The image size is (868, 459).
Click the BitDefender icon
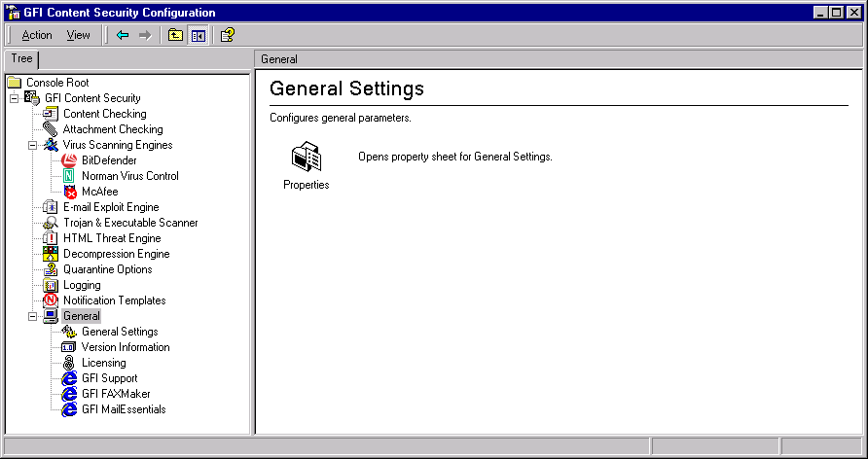pyautogui.click(x=69, y=160)
